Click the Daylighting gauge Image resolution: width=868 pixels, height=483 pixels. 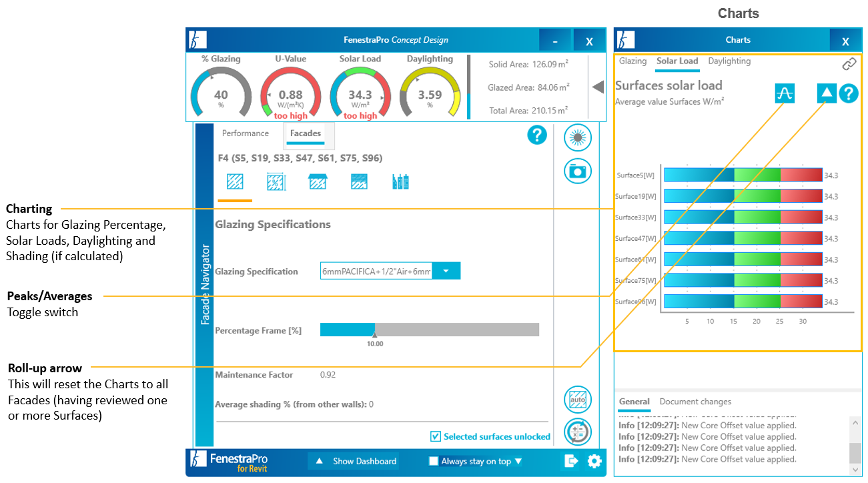(x=430, y=93)
